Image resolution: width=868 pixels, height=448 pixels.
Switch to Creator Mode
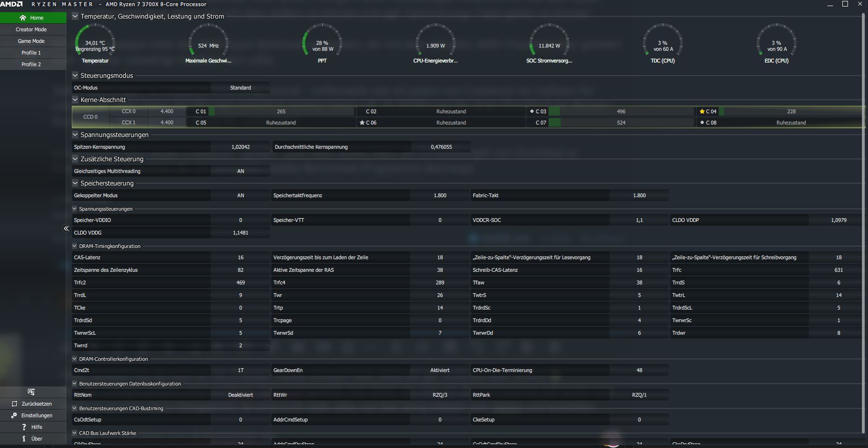tap(33, 29)
